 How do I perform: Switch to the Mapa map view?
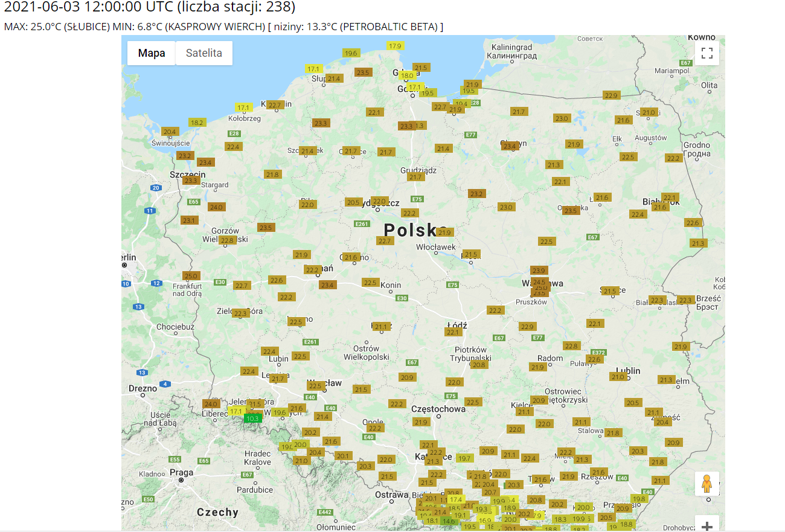click(152, 53)
